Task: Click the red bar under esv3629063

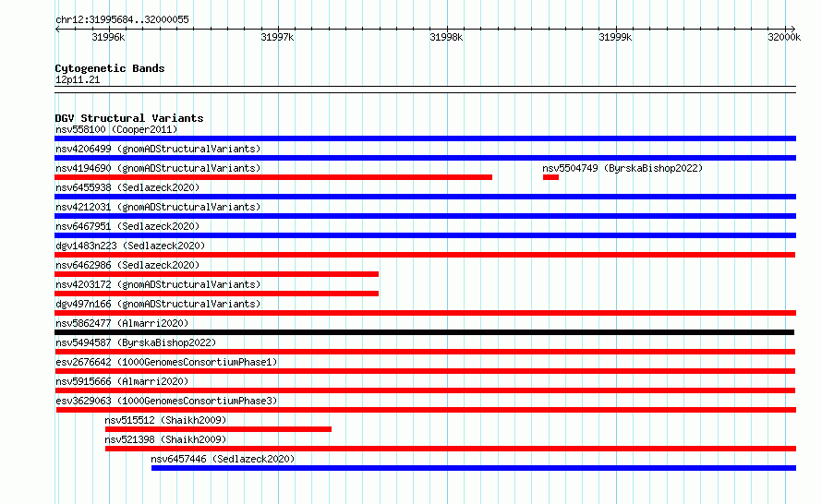Action: (x=426, y=410)
